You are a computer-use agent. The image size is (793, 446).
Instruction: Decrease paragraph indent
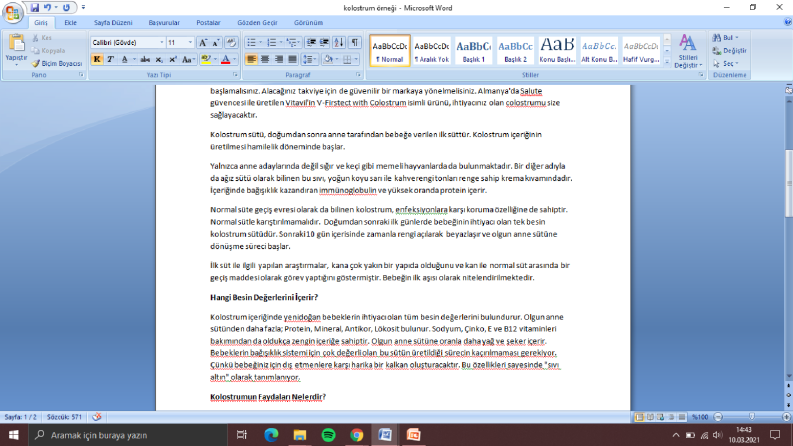tap(311, 42)
